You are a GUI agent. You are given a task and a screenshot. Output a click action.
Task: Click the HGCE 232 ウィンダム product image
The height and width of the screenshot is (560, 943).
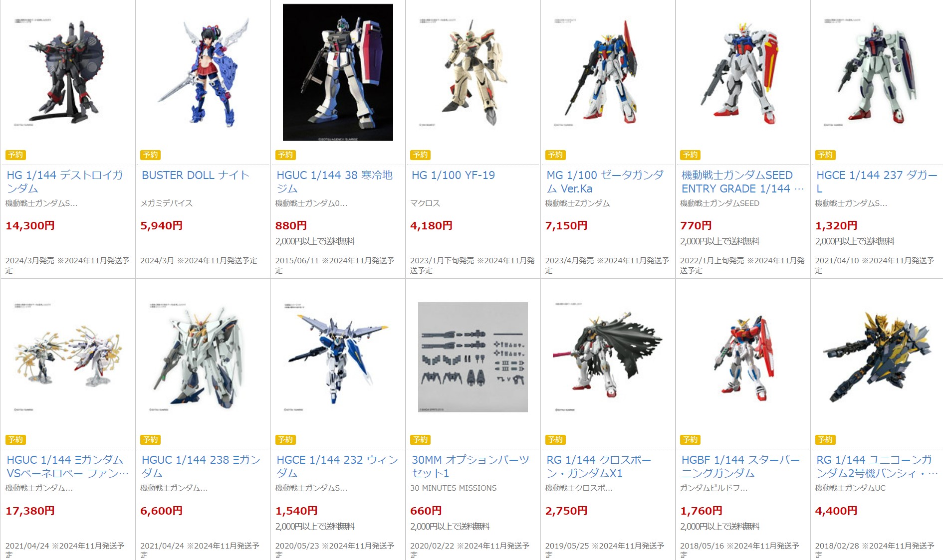point(338,357)
